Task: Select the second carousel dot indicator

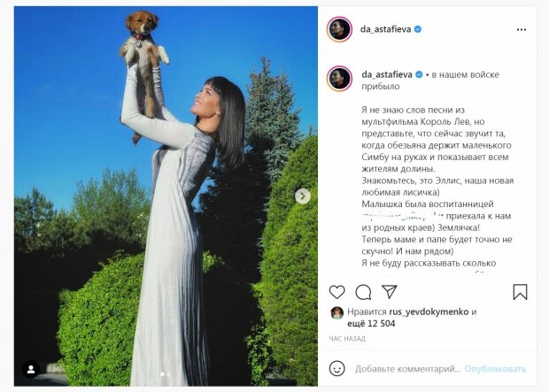Action: [x=169, y=374]
